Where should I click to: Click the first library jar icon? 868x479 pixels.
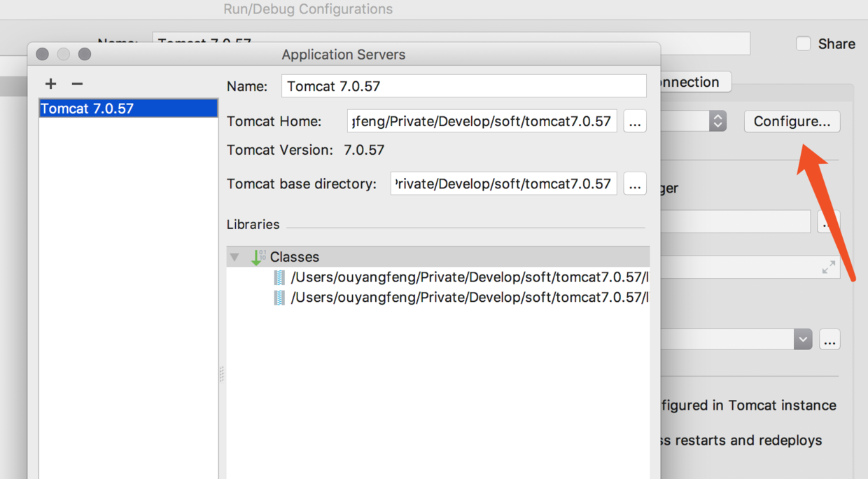[x=279, y=277]
